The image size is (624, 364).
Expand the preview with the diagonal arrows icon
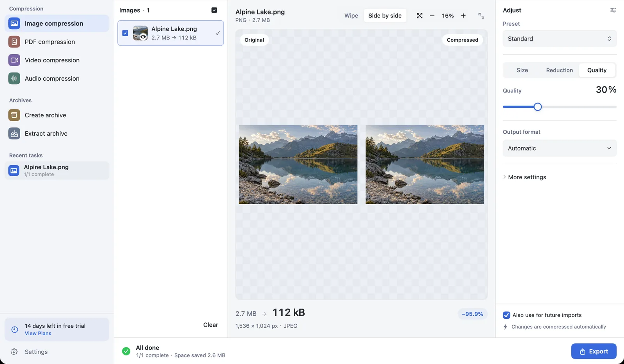tap(481, 16)
